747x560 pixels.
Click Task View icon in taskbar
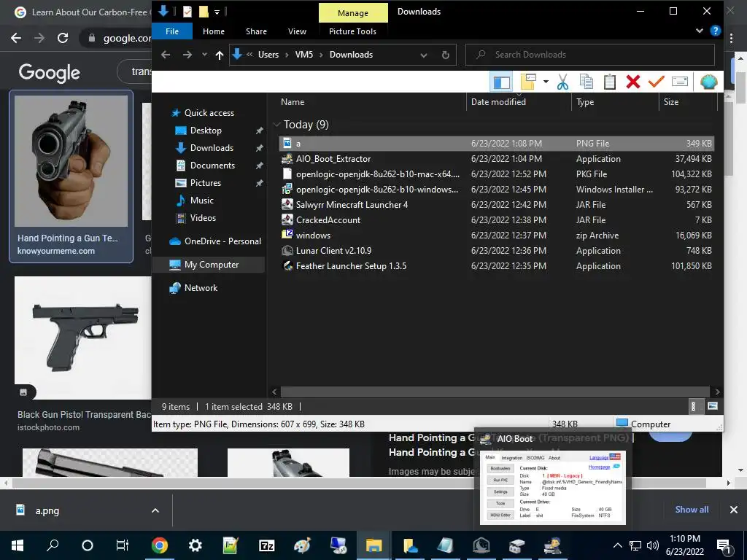(x=123, y=545)
